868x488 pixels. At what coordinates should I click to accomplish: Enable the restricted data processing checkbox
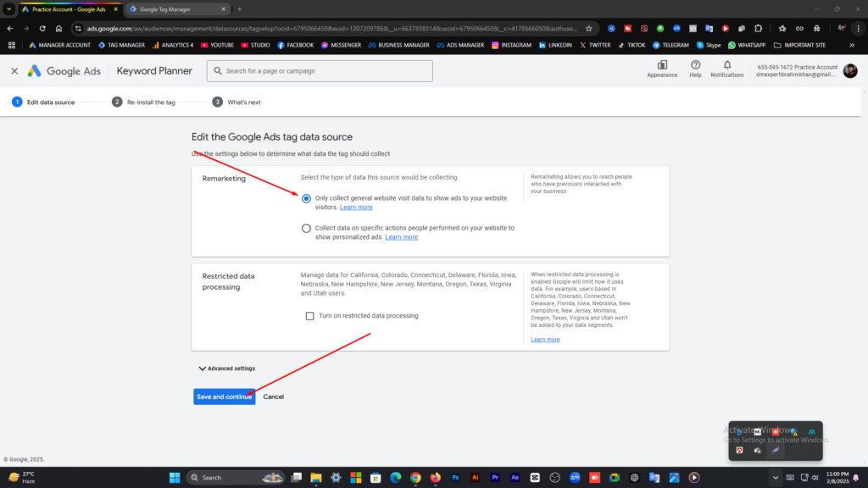point(309,316)
